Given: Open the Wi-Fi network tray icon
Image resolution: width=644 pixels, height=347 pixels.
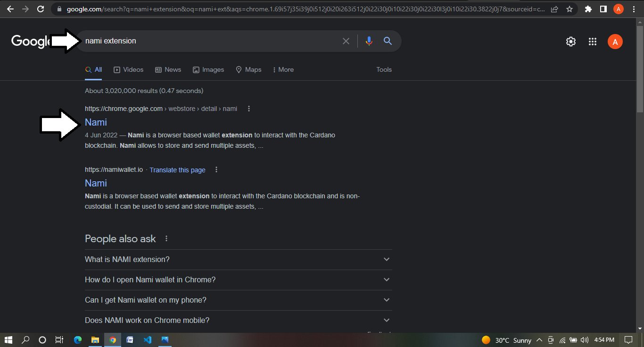Looking at the screenshot, I should click(562, 340).
